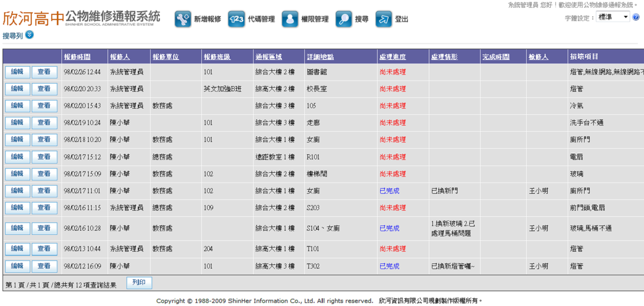This screenshot has width=644, height=306.
Task: Click 編輯 for the 圖書館 report row
Action: coord(17,72)
